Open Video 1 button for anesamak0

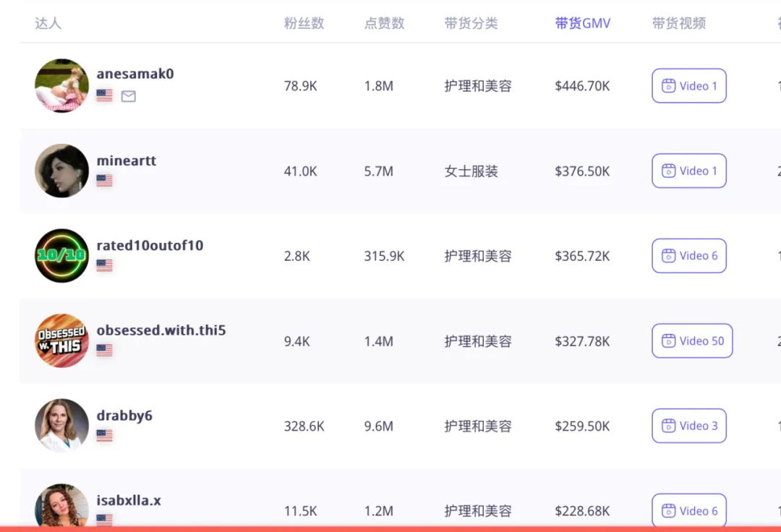[688, 86]
